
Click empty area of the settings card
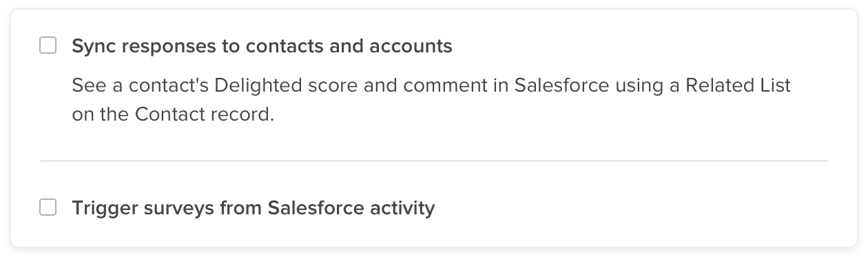[620, 207]
